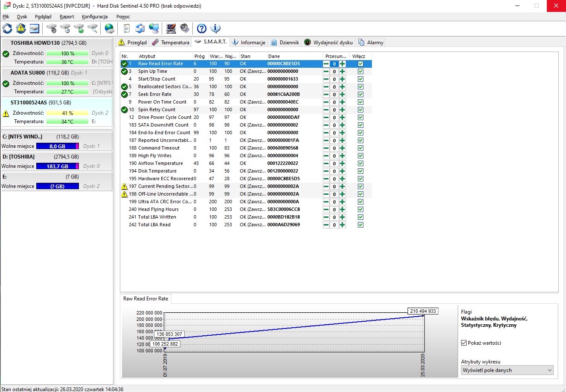This screenshot has height=392, width=566.
Task: Click warning icon on Off-Line Uncorrectable row
Action: point(125,194)
